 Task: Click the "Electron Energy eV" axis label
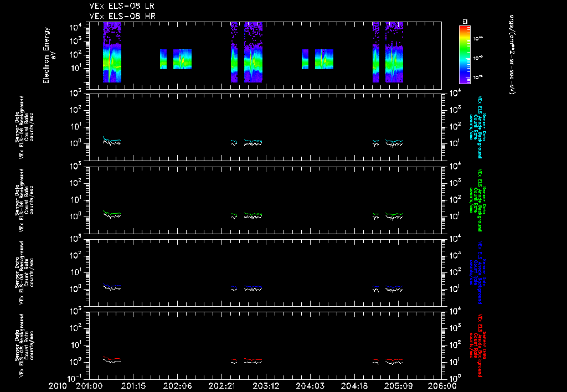(49, 55)
